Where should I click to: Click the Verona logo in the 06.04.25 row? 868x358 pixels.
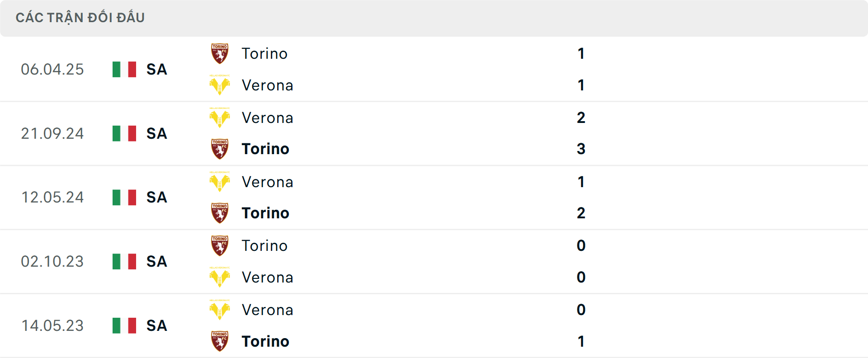tap(220, 85)
